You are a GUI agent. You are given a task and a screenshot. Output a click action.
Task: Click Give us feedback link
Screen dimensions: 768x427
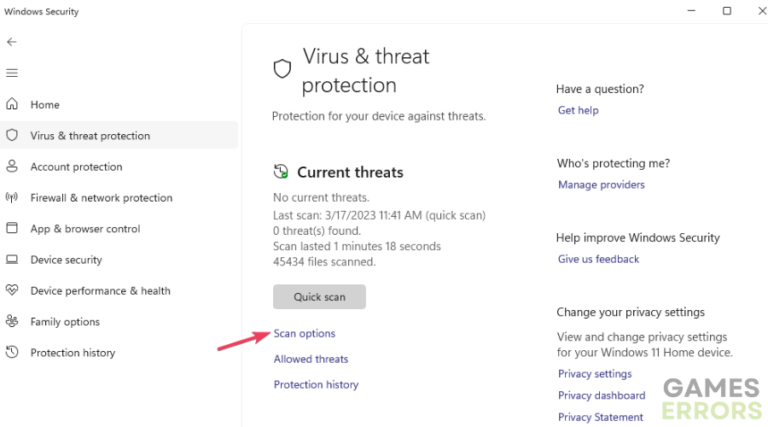(x=598, y=259)
